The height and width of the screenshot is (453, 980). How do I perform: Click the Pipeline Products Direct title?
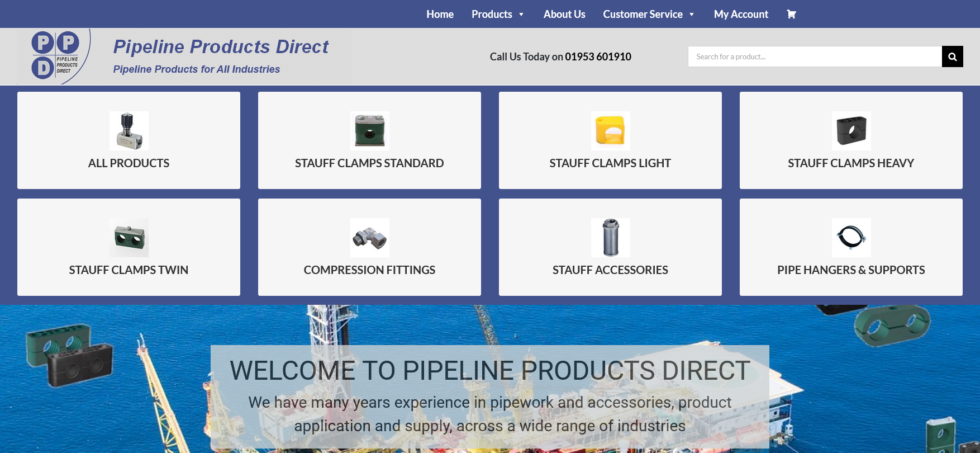pos(221,47)
